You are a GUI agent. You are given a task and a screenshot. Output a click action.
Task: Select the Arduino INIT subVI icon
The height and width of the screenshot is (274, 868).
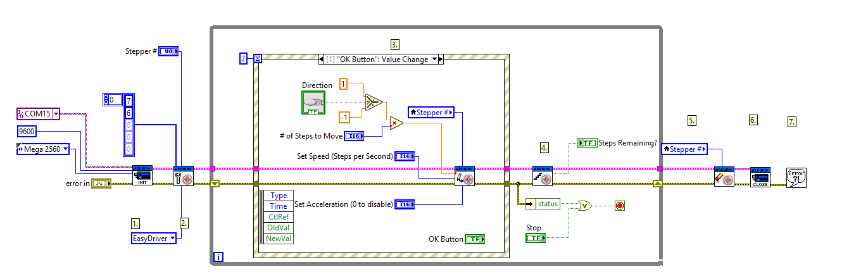pyautogui.click(x=142, y=175)
